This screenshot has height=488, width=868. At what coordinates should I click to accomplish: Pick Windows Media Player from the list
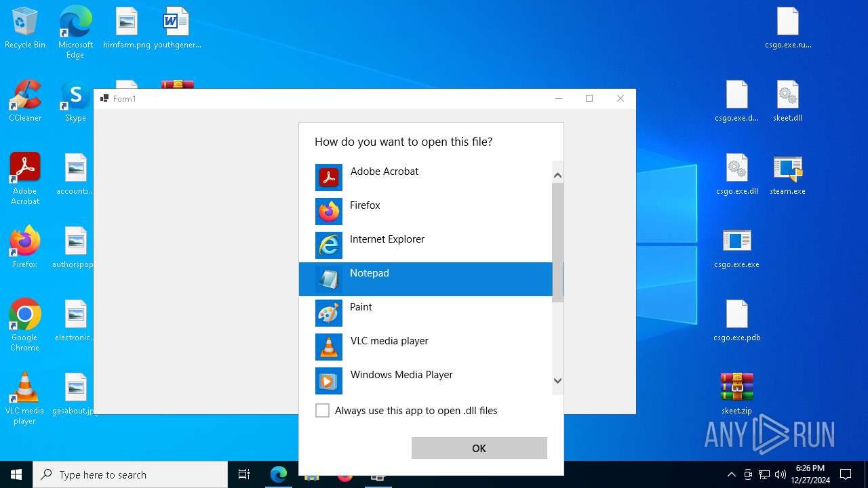[426, 380]
